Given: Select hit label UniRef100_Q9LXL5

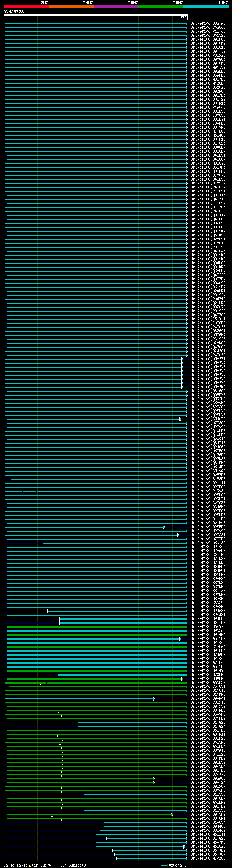Looking at the screenshot, I should tap(208, 96).
